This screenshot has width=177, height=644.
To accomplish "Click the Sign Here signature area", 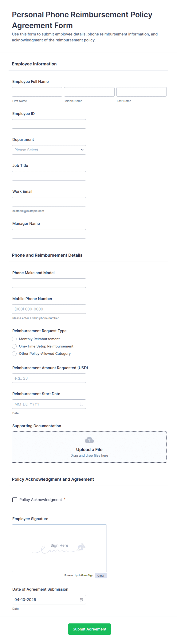I will (x=59, y=548).
